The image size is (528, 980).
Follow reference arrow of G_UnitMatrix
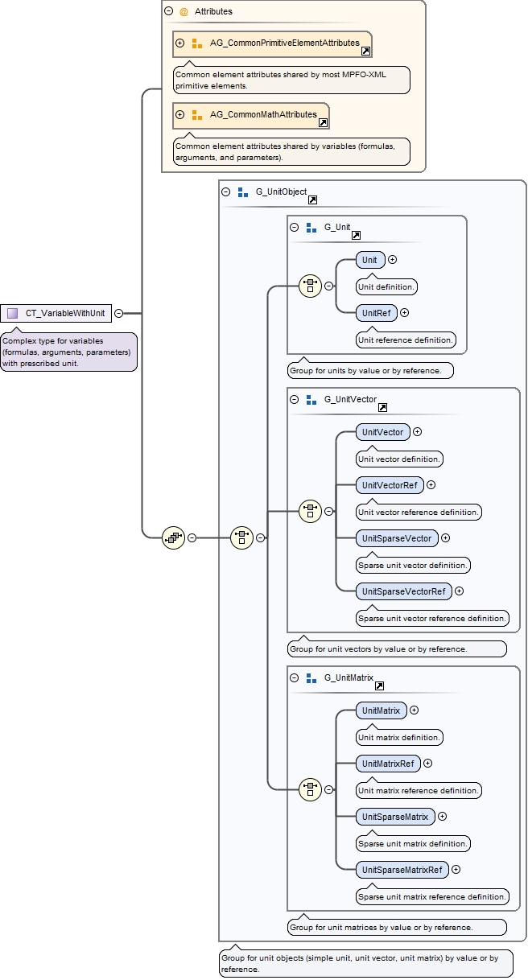pos(379,686)
